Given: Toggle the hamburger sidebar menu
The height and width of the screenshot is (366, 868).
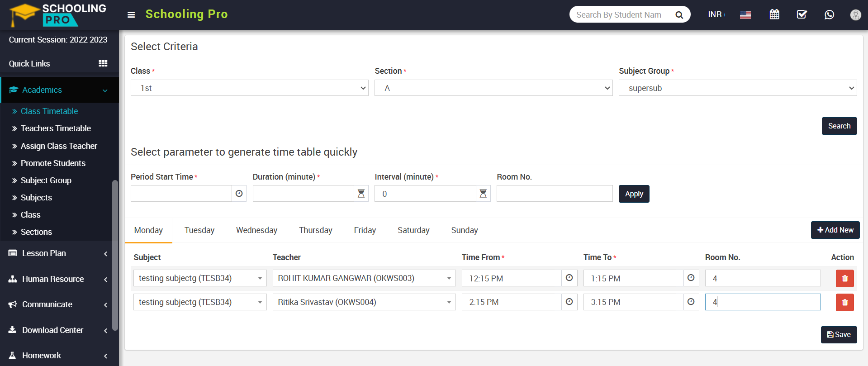Looking at the screenshot, I should coord(131,14).
